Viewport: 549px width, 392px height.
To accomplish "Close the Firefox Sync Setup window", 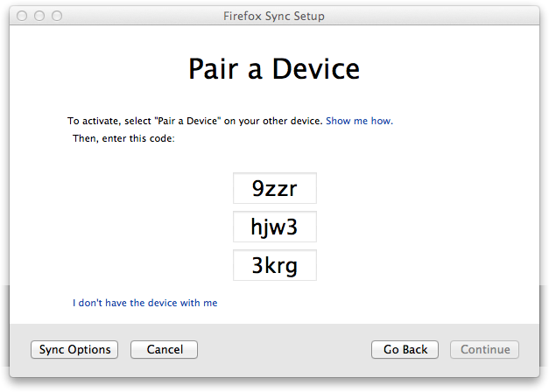I will pos(22,16).
